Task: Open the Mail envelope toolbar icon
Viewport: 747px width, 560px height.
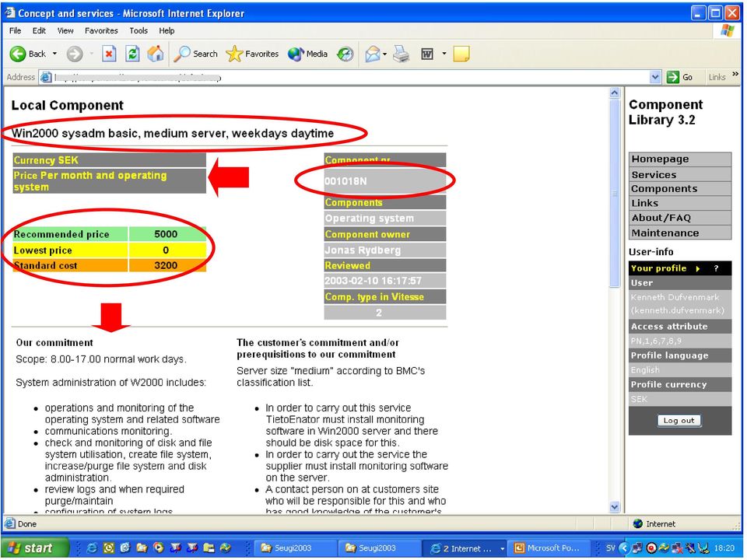Action: (372, 54)
